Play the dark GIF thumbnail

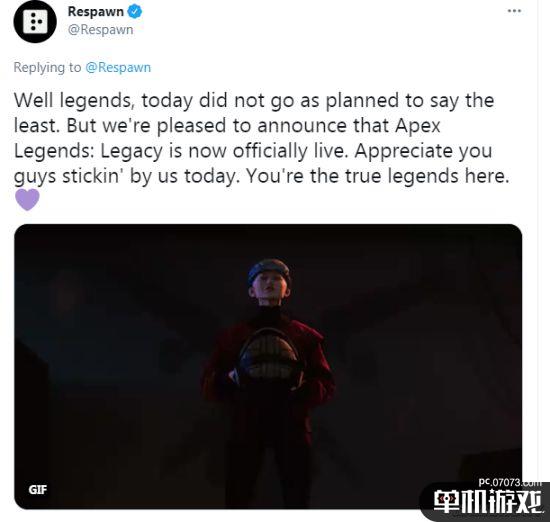click(x=268, y=366)
